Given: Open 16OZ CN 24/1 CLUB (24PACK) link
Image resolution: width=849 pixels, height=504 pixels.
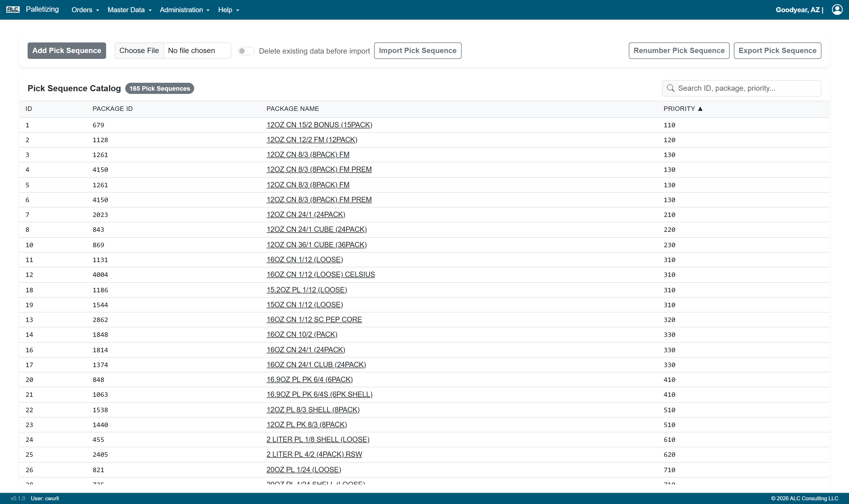Looking at the screenshot, I should [x=316, y=365].
